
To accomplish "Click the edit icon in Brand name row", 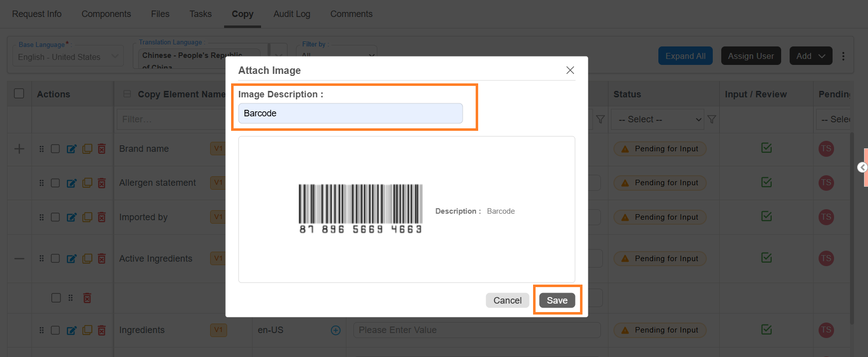I will pyautogui.click(x=71, y=149).
